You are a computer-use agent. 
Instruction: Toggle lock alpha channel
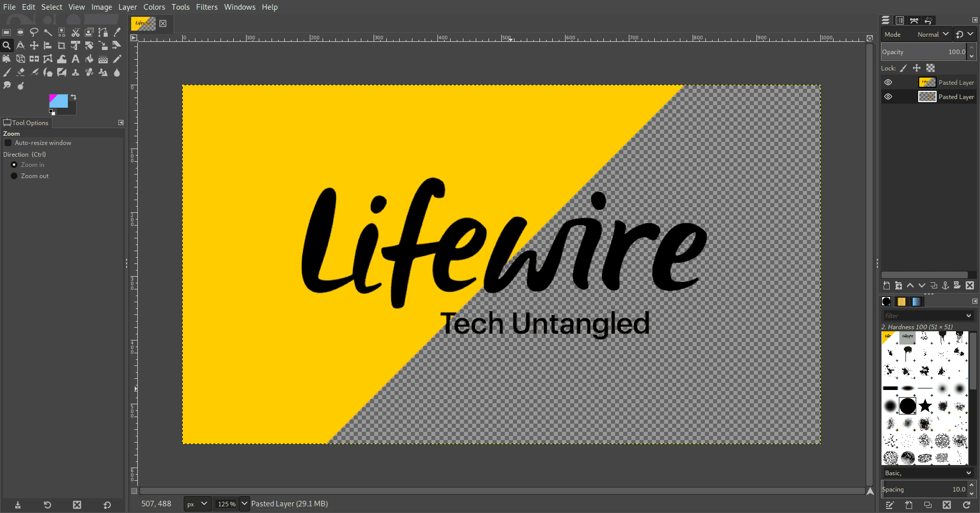(x=930, y=68)
